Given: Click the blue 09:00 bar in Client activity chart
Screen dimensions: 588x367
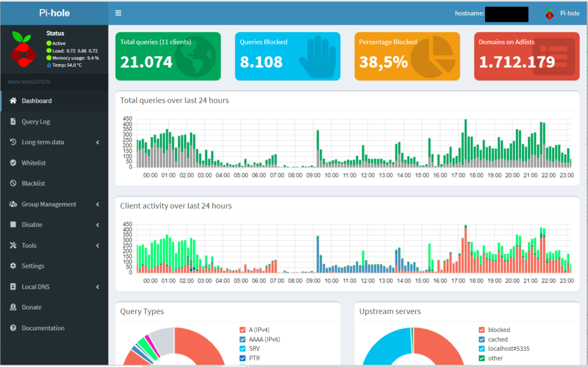Looking at the screenshot, I should [318, 254].
